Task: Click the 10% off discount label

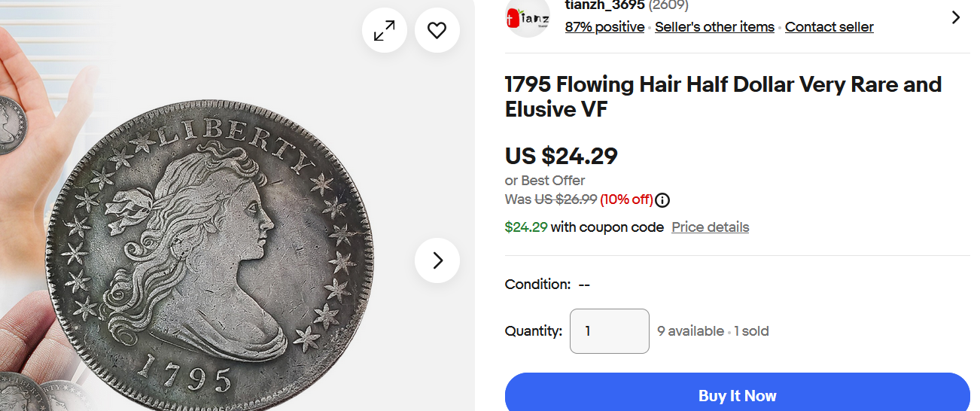Action: [625, 199]
